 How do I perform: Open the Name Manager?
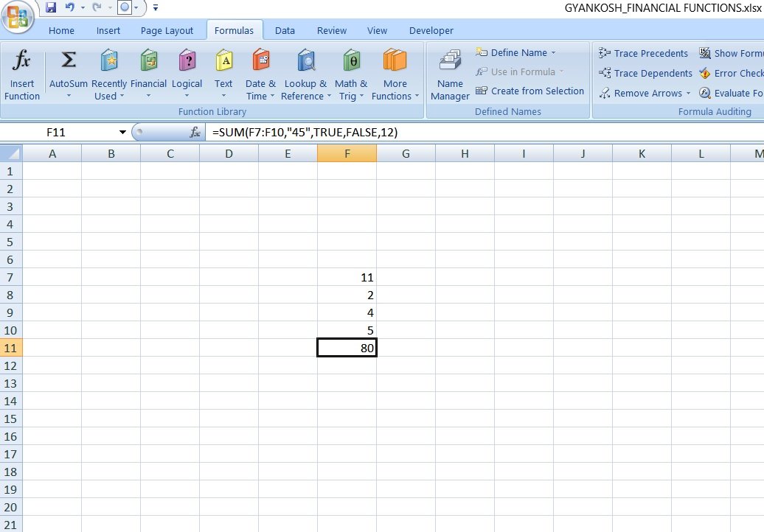450,73
